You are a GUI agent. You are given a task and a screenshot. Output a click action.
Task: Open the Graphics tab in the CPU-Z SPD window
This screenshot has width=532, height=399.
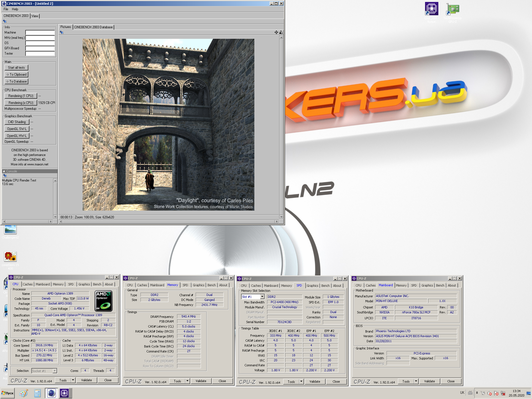point(312,286)
